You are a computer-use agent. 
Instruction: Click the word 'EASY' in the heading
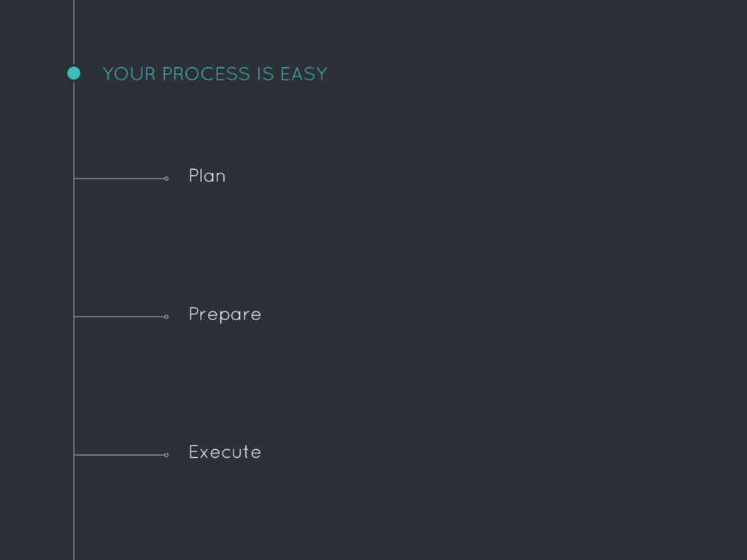(x=304, y=74)
